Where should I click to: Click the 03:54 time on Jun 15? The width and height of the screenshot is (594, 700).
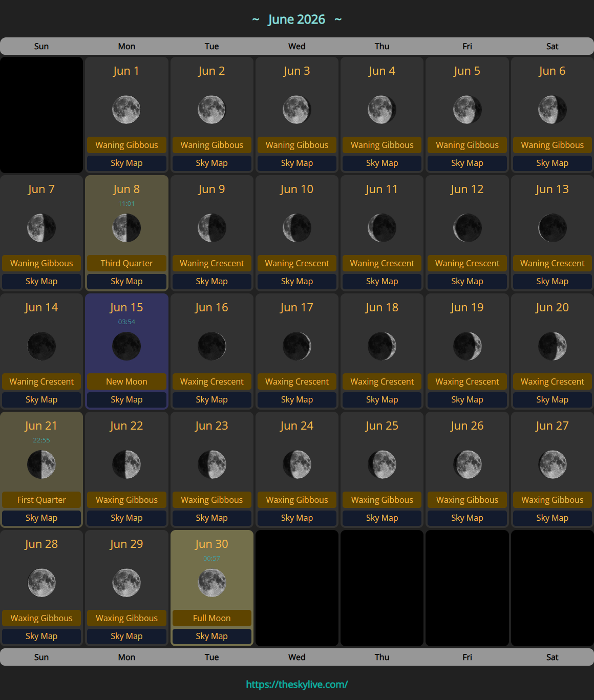coord(126,322)
